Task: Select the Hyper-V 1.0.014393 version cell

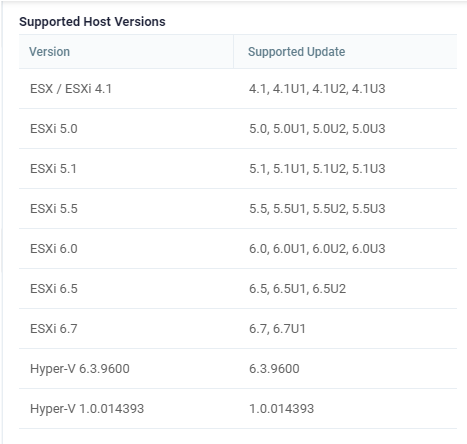Action: [126, 409]
